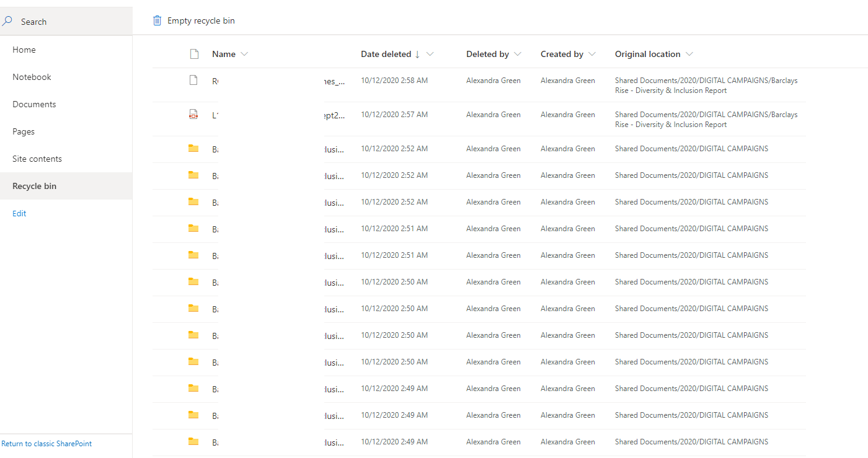Click Return to classic SharePoint link
The width and height of the screenshot is (868, 458).
46,444
